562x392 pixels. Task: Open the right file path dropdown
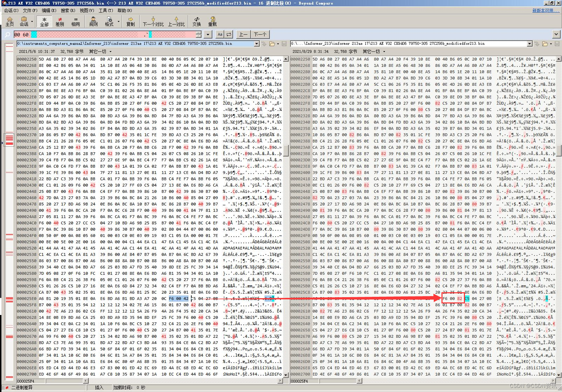tap(530, 44)
